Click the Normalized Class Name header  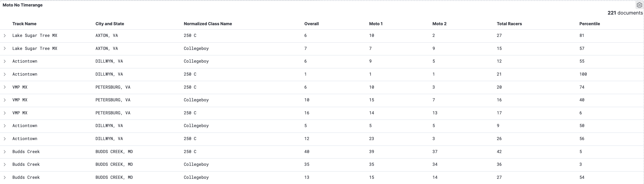pyautogui.click(x=208, y=24)
